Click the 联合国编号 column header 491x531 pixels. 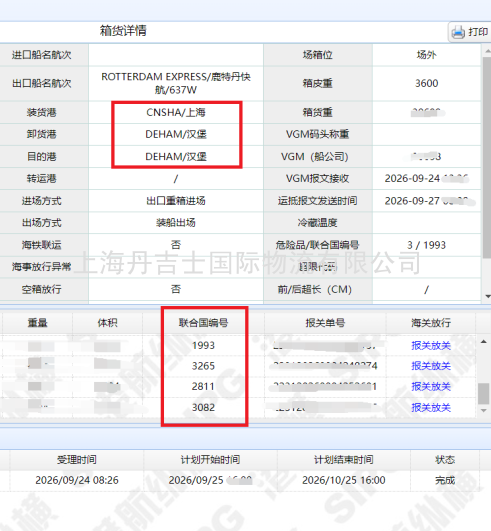203,323
